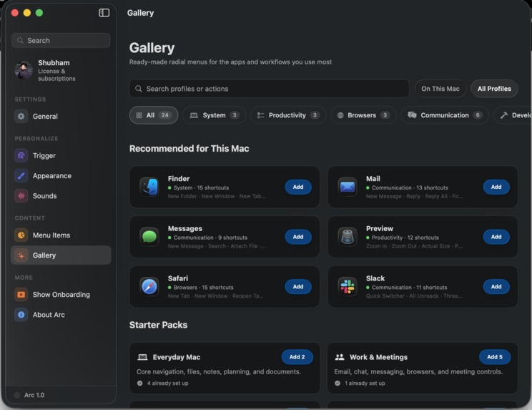Filter by System category
Image resolution: width=532 pixels, height=410 pixels.
point(214,115)
